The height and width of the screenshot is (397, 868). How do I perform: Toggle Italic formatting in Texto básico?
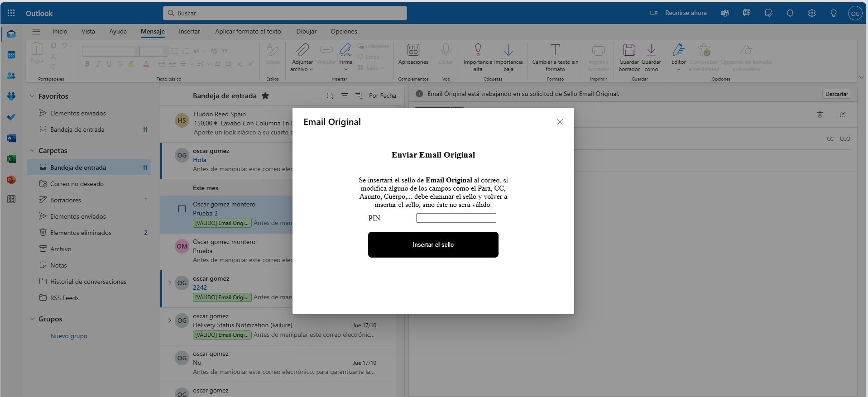point(98,64)
